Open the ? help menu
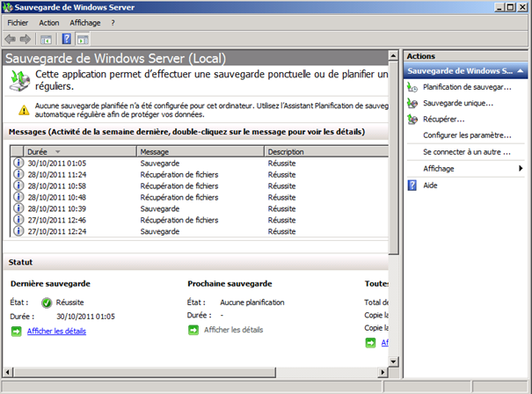Screen dimensions: 532x394 (113, 23)
